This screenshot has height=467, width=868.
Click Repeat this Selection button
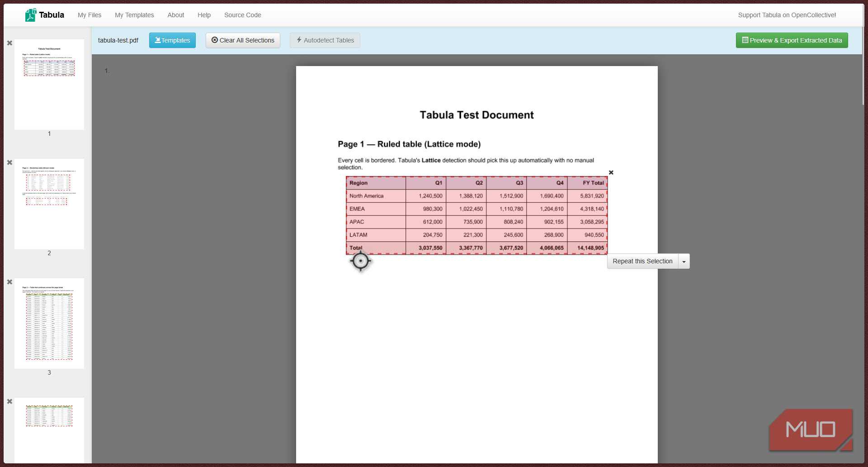click(x=642, y=261)
